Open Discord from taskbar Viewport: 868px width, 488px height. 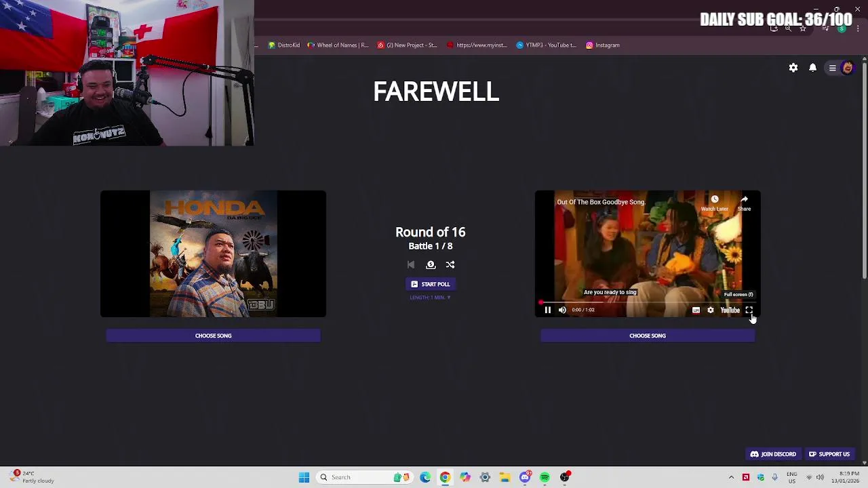click(525, 477)
